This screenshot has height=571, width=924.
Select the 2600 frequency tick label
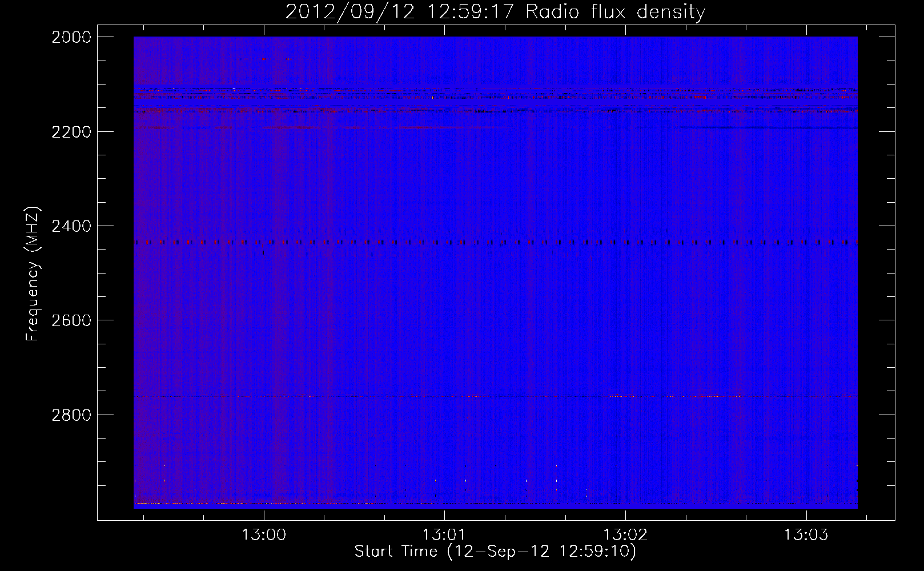click(x=71, y=320)
